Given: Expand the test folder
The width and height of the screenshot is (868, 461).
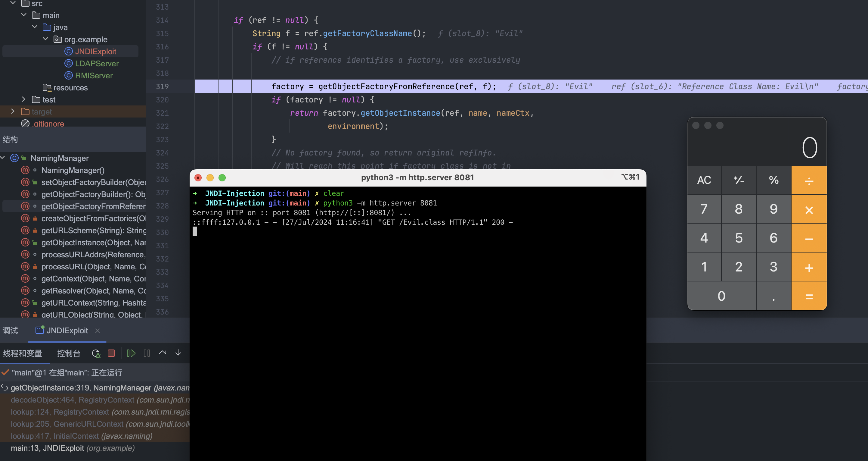Looking at the screenshot, I should pyautogui.click(x=23, y=99).
